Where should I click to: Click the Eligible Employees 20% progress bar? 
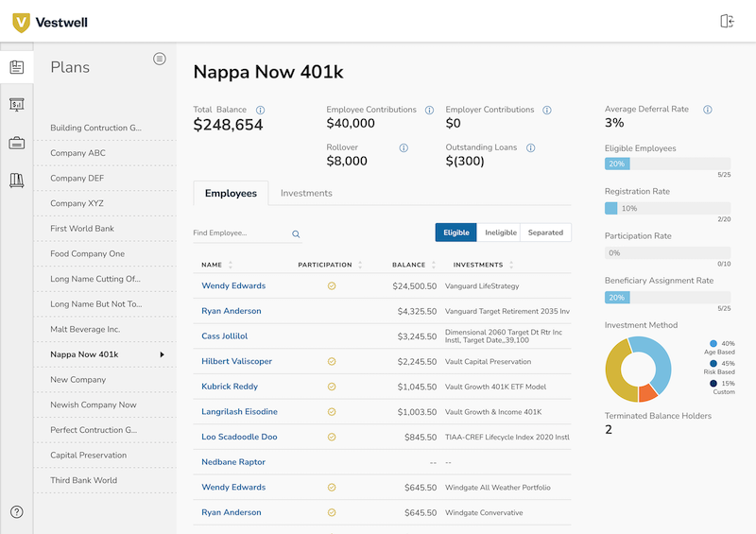click(x=667, y=164)
